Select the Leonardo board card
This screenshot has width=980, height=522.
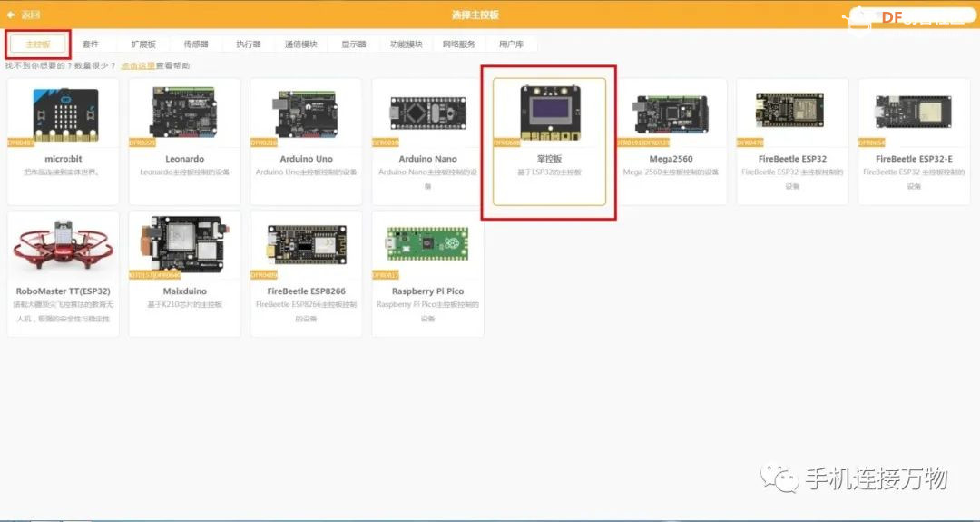coord(184,142)
